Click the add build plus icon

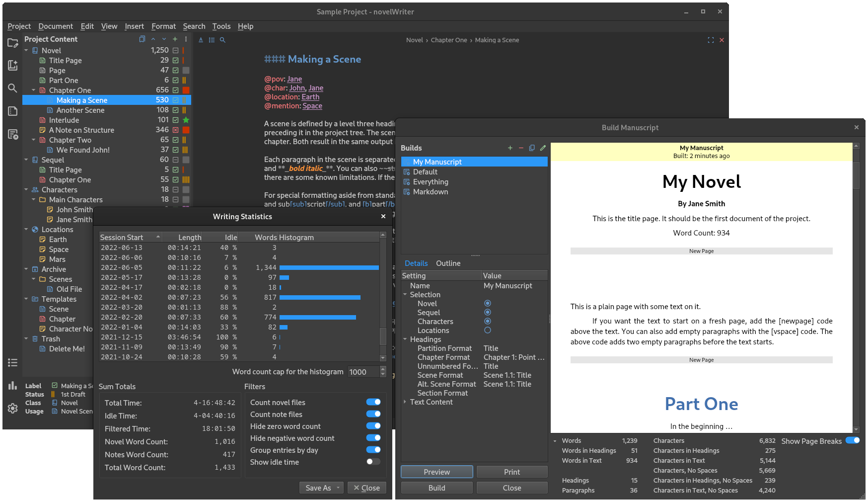510,148
